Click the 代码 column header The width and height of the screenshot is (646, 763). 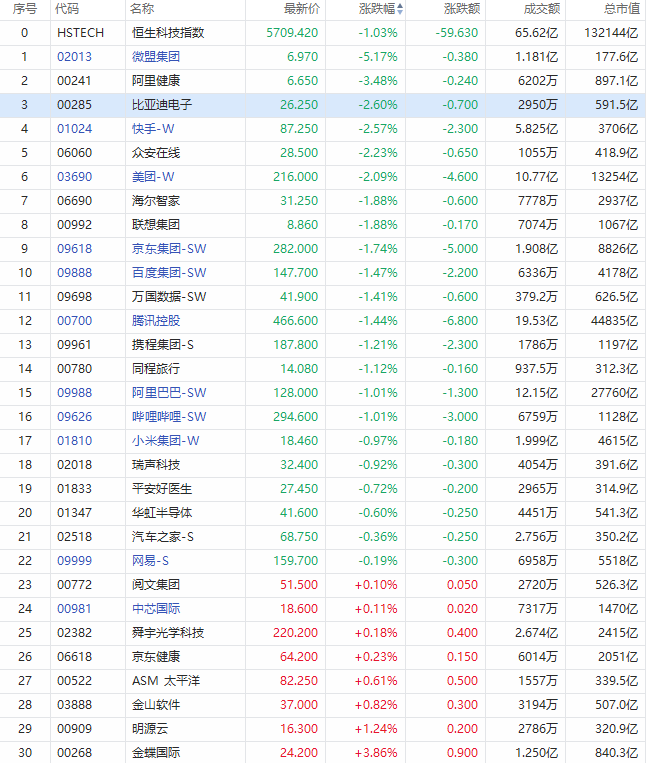click(67, 9)
